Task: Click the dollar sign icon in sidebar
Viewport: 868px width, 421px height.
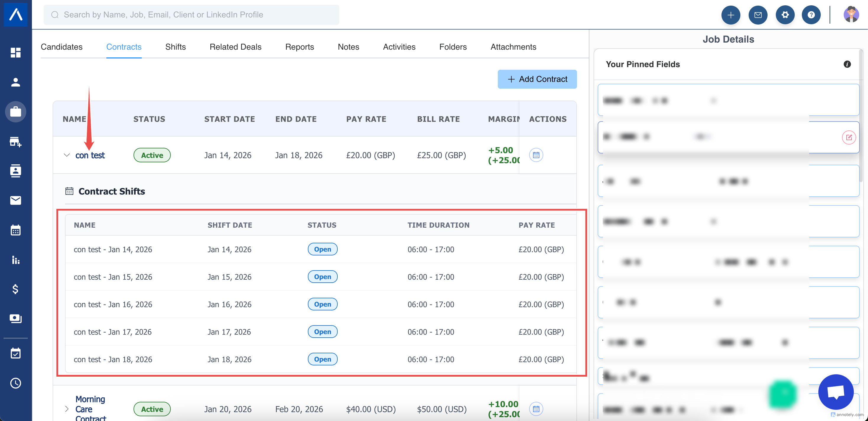Action: tap(15, 289)
